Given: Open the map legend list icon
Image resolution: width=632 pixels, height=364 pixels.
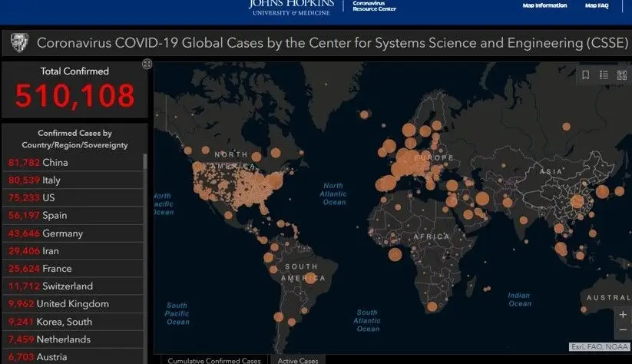Looking at the screenshot, I should click(x=604, y=74).
